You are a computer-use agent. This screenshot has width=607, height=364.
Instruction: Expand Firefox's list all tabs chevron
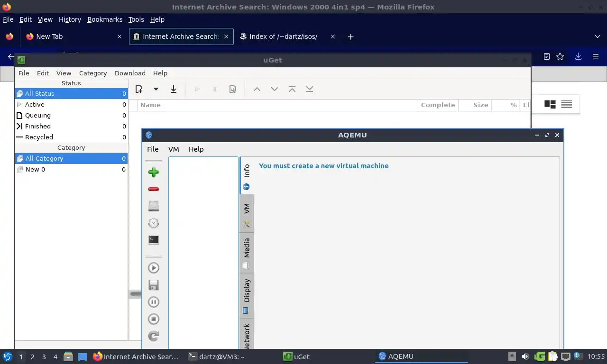[597, 36]
